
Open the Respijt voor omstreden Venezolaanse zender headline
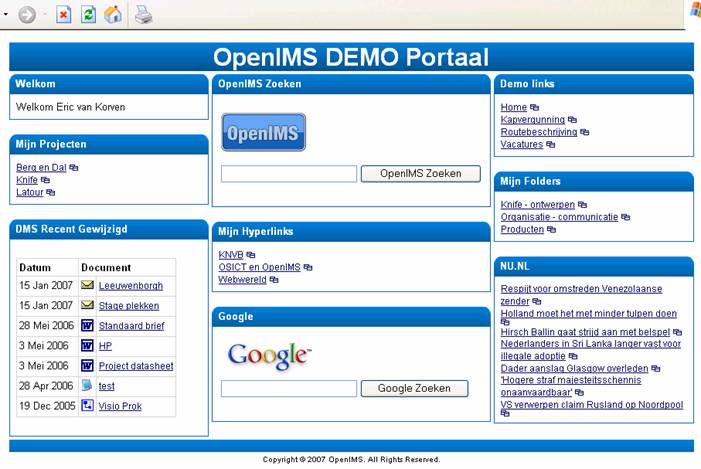(x=581, y=295)
